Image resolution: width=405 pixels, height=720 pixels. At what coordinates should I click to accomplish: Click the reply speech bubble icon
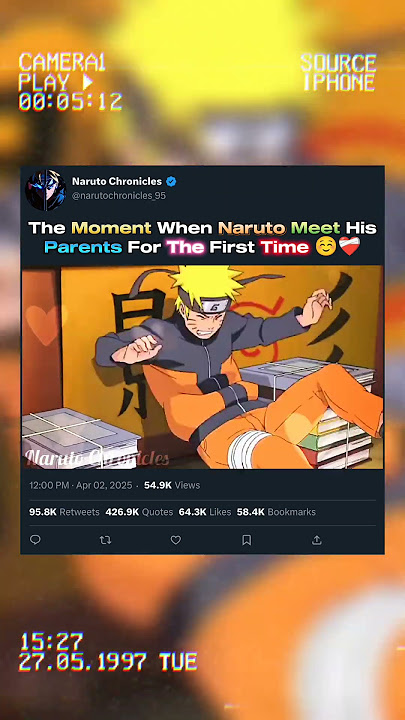(35, 540)
